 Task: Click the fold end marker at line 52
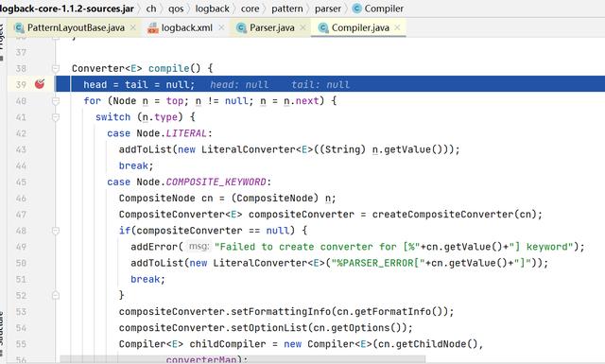[56, 295]
